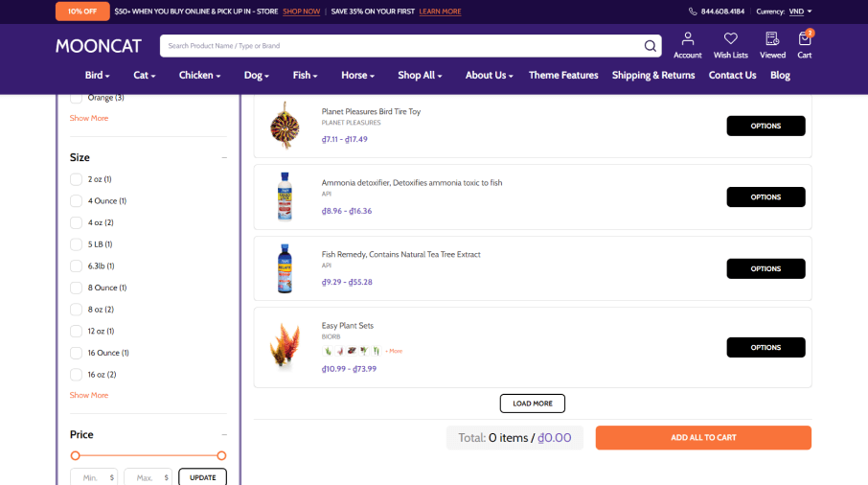Check the 4 Ounce size filter
The image size is (868, 485).
76,201
